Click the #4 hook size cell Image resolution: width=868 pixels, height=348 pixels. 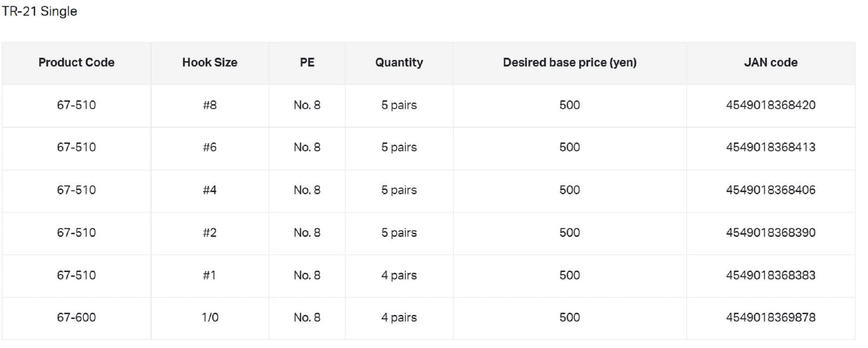[x=210, y=190]
